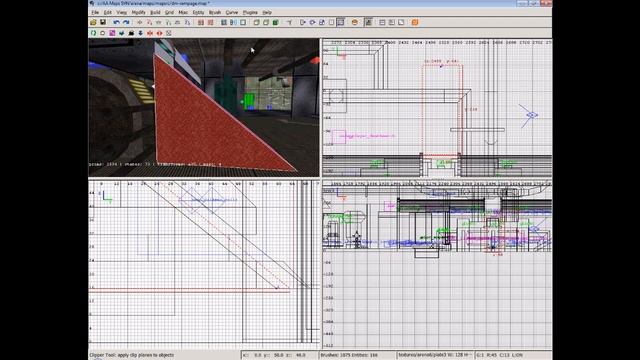Image resolution: width=640 pixels, height=360 pixels.
Task: Open a map with the folder icon
Action: [93, 22]
